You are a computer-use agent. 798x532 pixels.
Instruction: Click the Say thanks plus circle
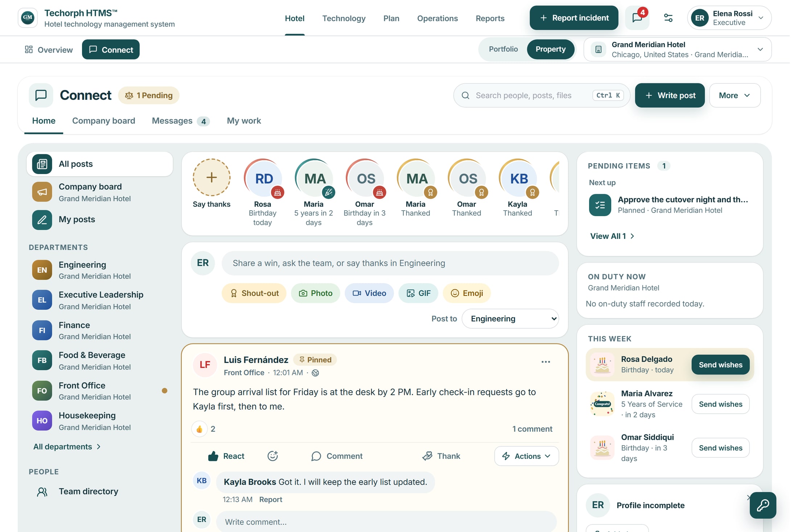[211, 177]
